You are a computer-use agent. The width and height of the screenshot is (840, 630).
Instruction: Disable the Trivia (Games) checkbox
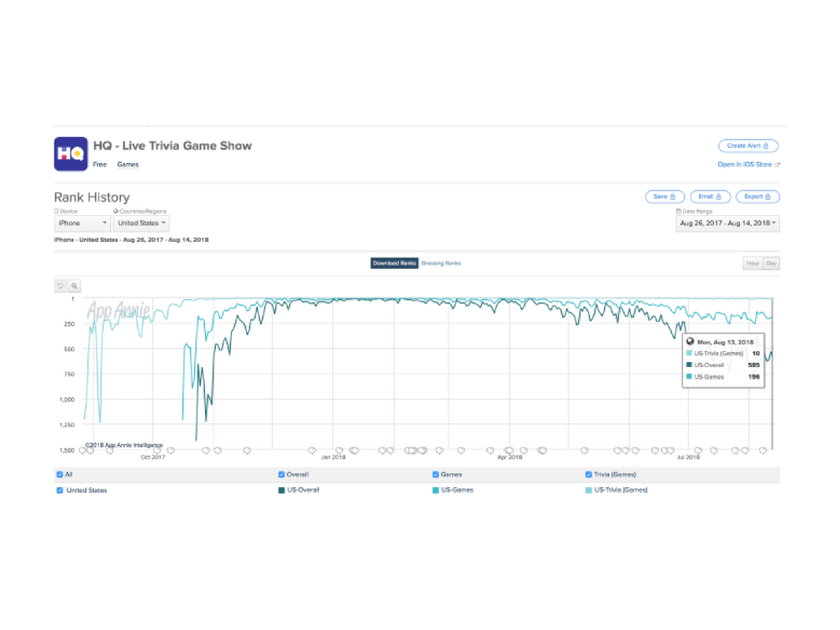point(588,475)
